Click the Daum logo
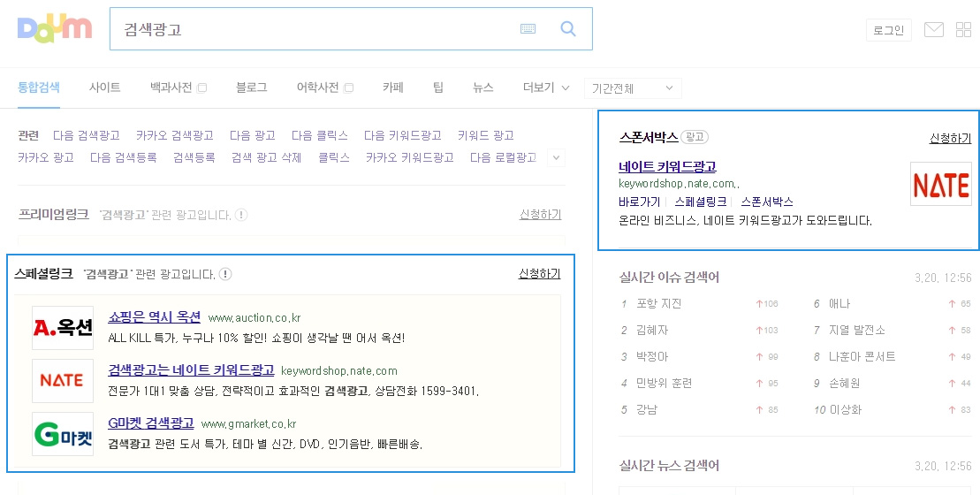Screen dimensions: 980x495 (x=55, y=29)
